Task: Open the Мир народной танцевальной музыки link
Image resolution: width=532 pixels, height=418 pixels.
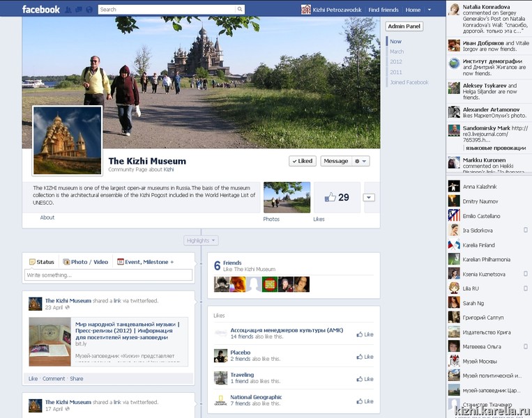Action: point(127,330)
